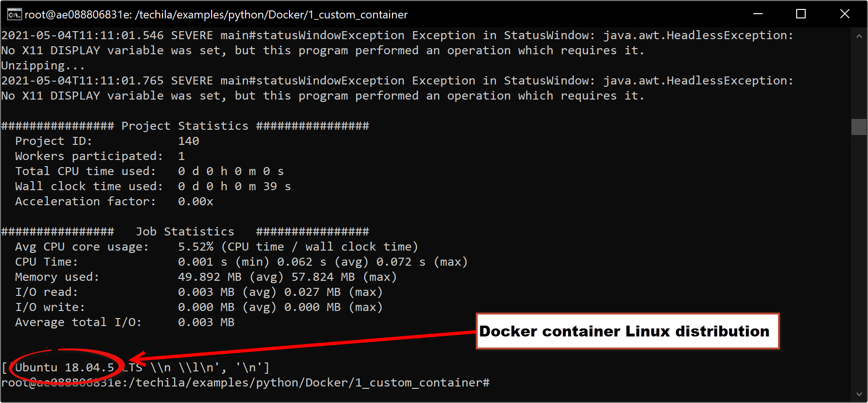Maximize the terminal window

[801, 14]
